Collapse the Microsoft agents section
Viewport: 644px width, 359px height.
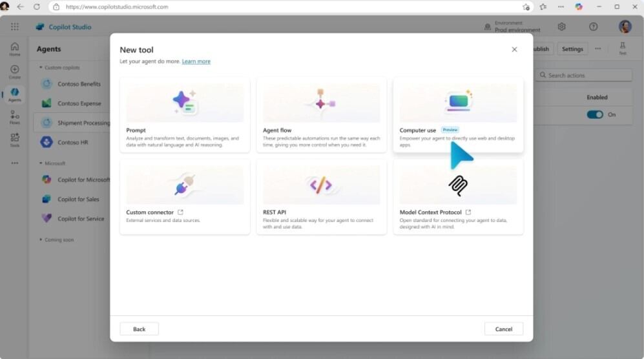41,163
